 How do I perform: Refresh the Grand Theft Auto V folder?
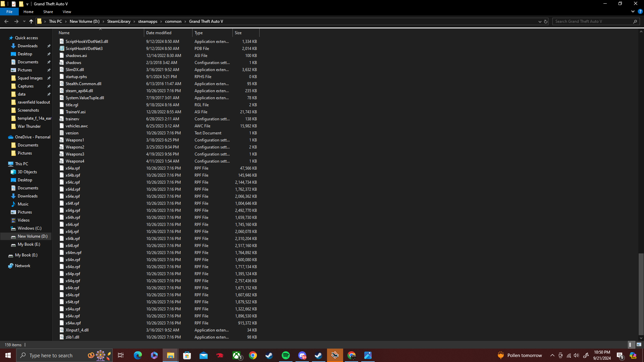pyautogui.click(x=546, y=21)
